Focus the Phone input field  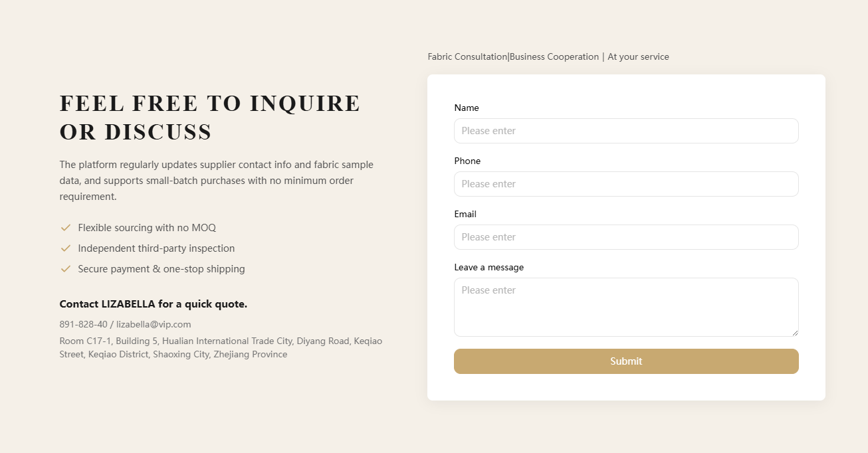point(626,184)
